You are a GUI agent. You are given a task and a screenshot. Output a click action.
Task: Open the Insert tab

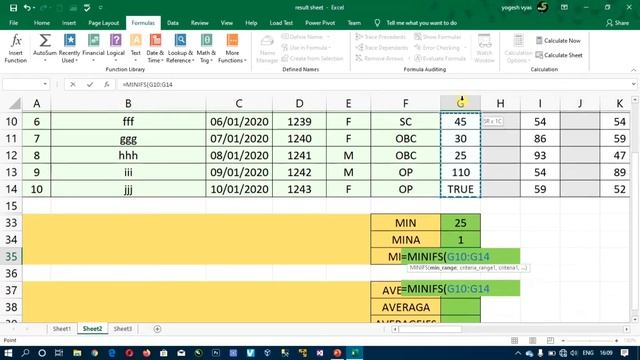point(69,23)
